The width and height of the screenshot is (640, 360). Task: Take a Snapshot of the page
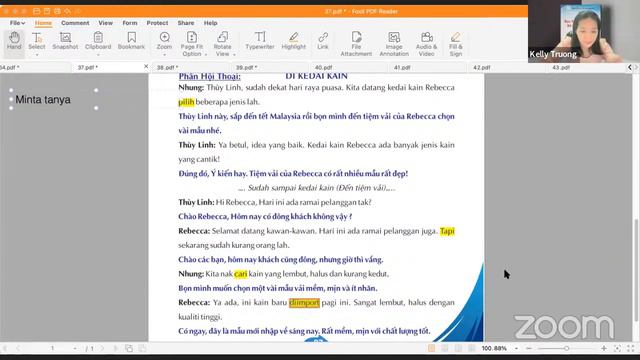[65, 41]
